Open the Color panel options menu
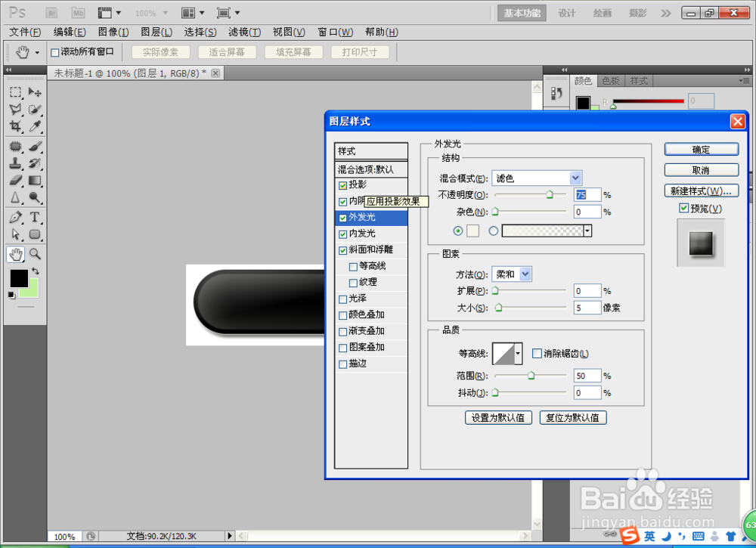Screen dimensions: 756x548 tap(743, 80)
